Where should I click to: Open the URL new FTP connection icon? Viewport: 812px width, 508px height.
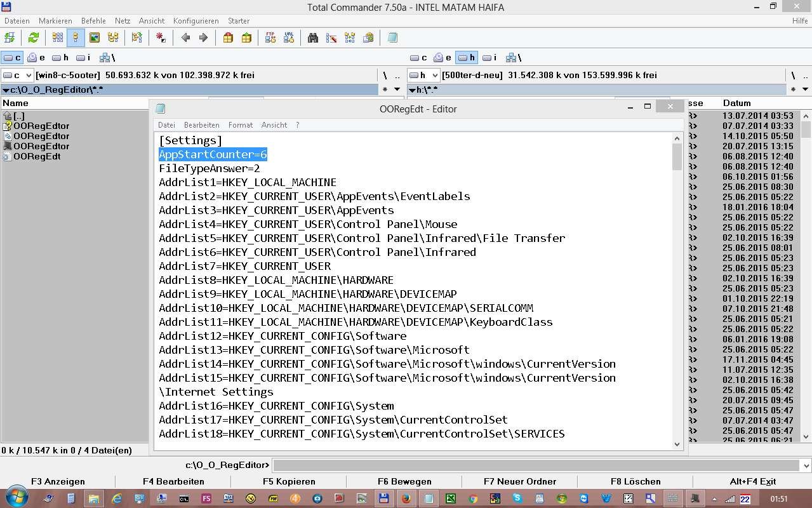[289, 38]
